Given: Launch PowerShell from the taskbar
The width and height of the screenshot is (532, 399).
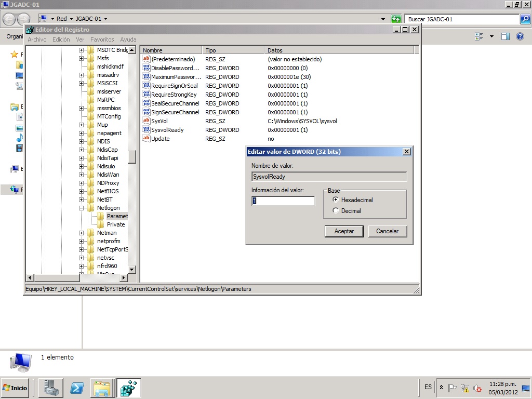Looking at the screenshot, I should coord(77,388).
